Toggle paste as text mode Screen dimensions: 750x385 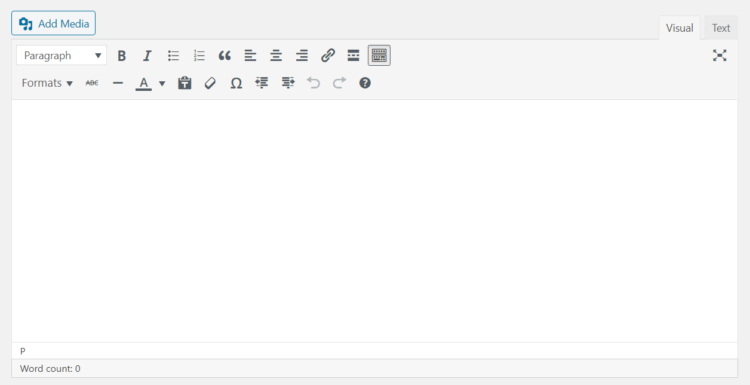[x=185, y=83]
